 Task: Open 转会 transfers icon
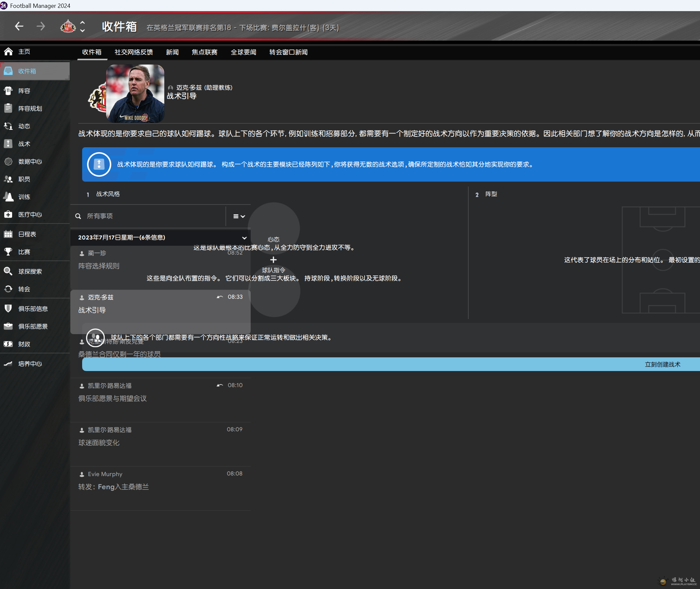(x=9, y=289)
